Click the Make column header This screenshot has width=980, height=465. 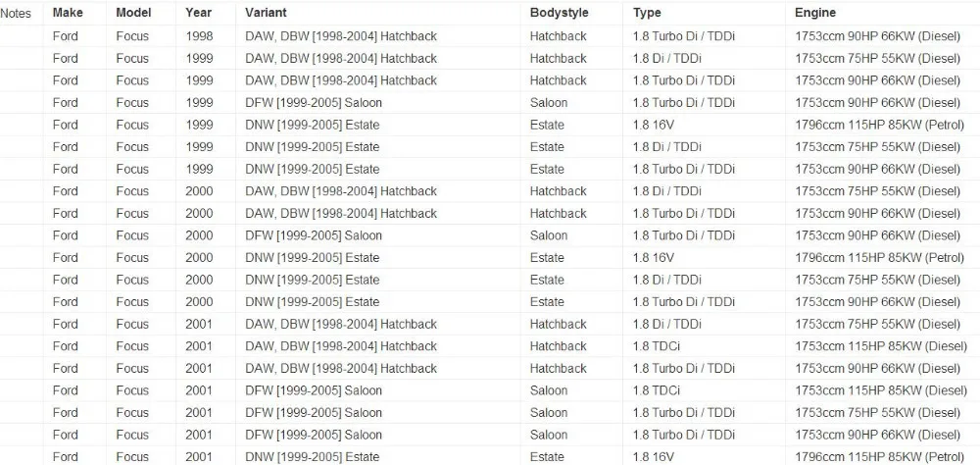[x=68, y=13]
